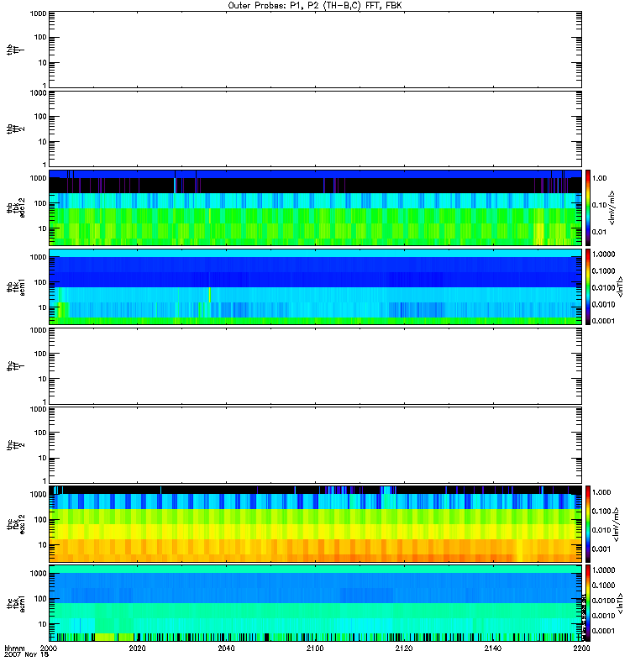Screen dimensions: 630x672
Task: Select the '2140' time label on the x-axis
Action: [x=493, y=648]
